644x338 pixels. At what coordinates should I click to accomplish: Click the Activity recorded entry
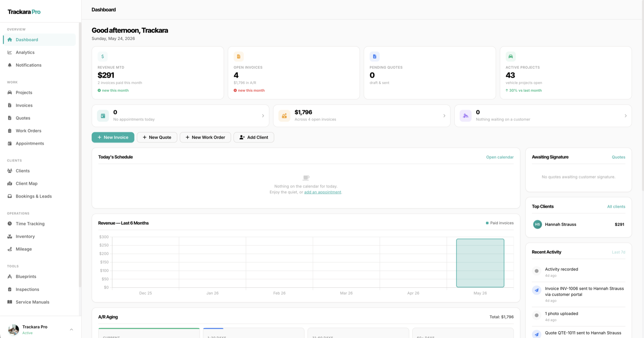578,272
